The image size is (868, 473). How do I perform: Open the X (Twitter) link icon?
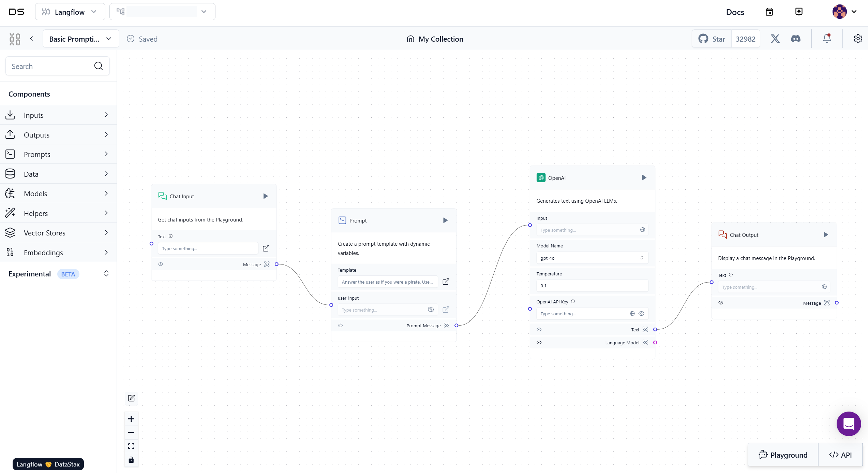coord(775,39)
